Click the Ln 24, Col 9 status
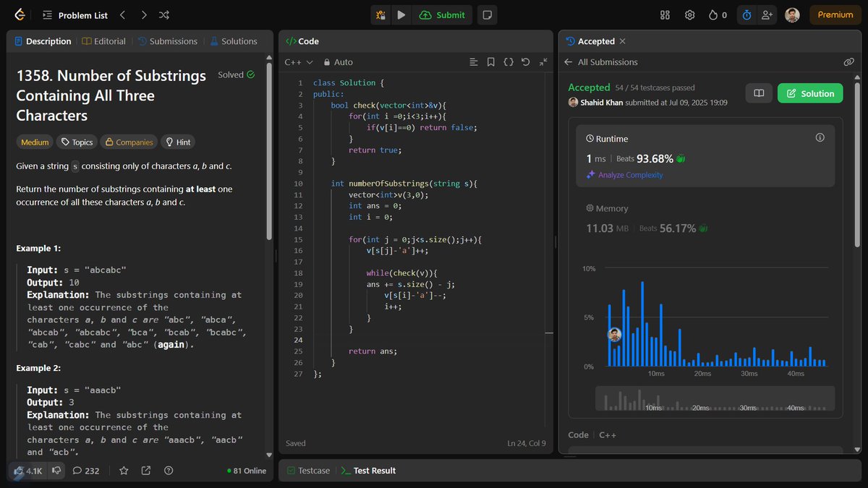This screenshot has height=488, width=868. tap(527, 443)
